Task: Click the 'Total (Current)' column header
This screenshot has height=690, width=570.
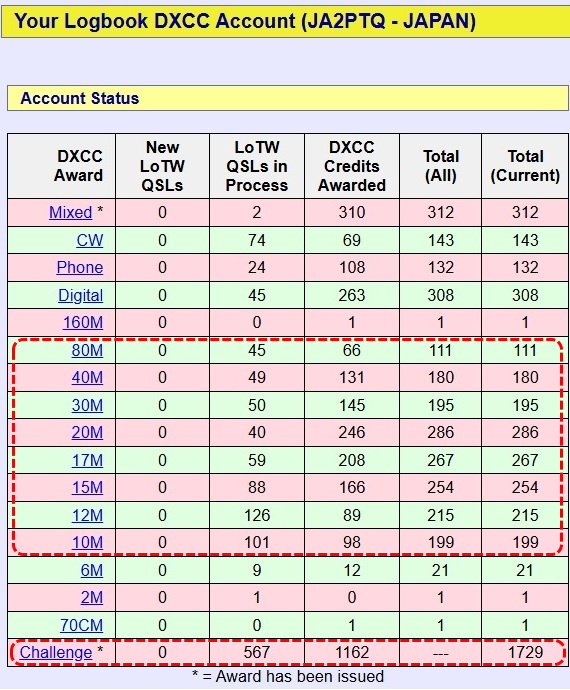Action: coord(525,166)
